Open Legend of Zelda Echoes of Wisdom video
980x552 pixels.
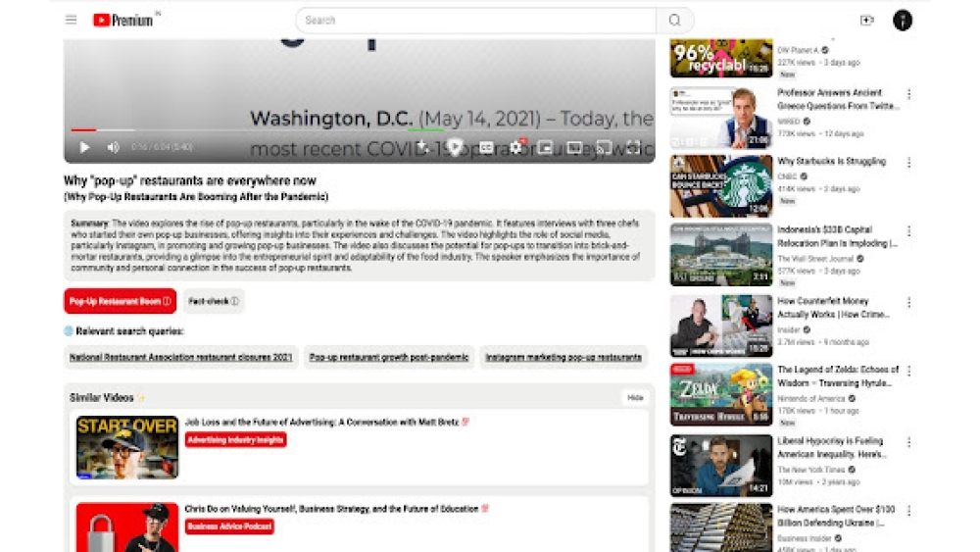[x=838, y=376]
